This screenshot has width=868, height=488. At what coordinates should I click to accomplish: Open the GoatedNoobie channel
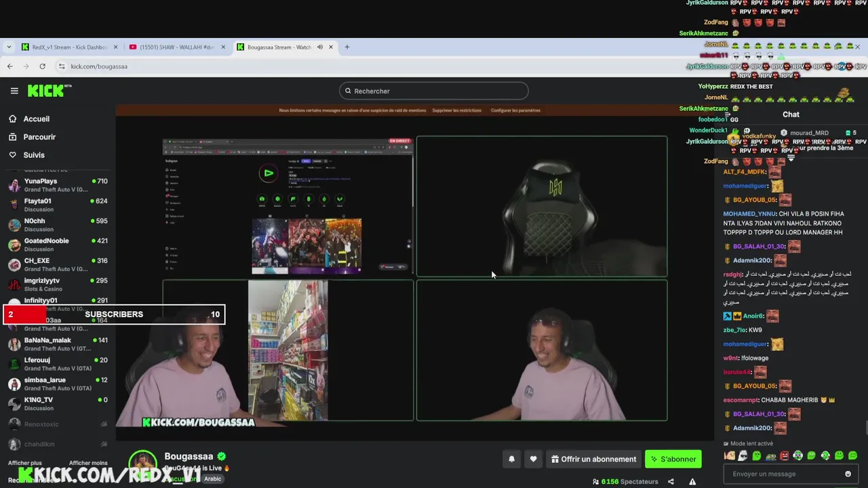[57, 245]
